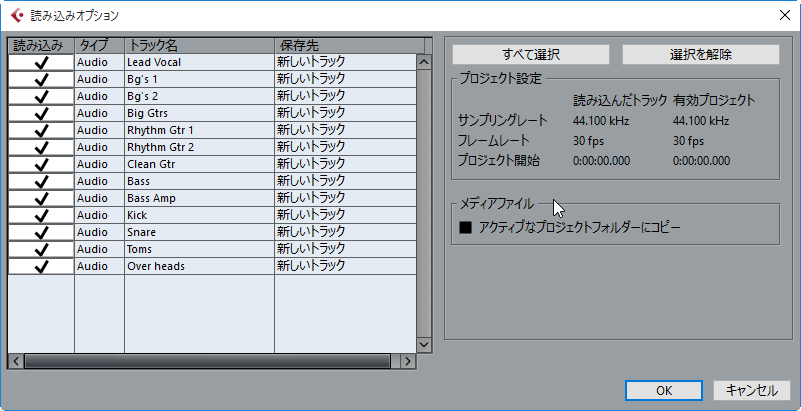The image size is (801, 411).
Task: Click the horizontal scrollbar thumb
Action: tap(207, 361)
